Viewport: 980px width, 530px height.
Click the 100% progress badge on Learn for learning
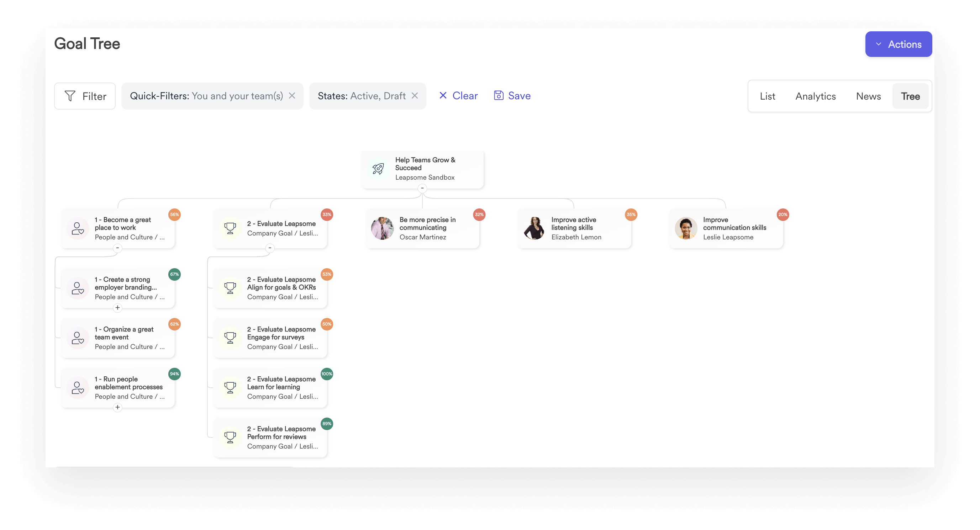pos(326,374)
